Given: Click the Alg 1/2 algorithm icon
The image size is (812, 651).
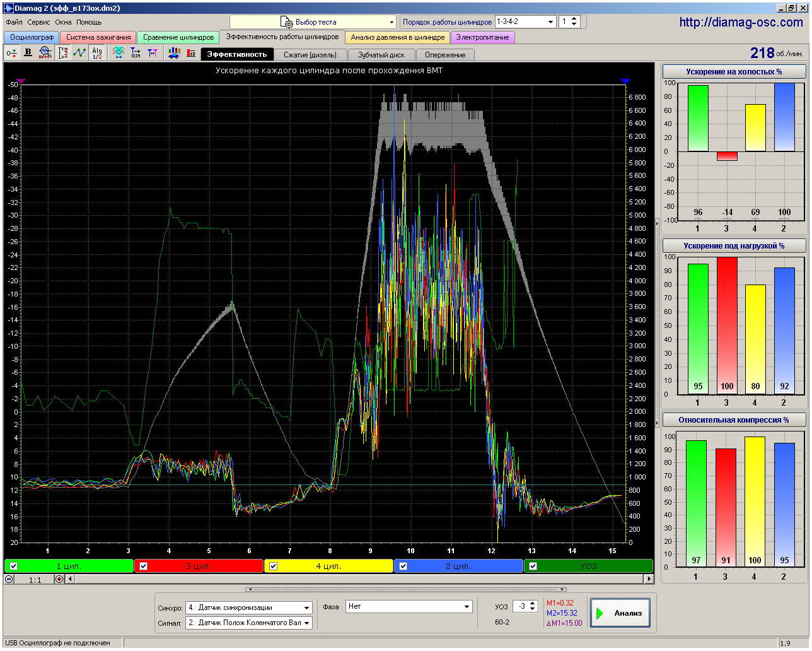Looking at the screenshot, I should click(x=97, y=54).
